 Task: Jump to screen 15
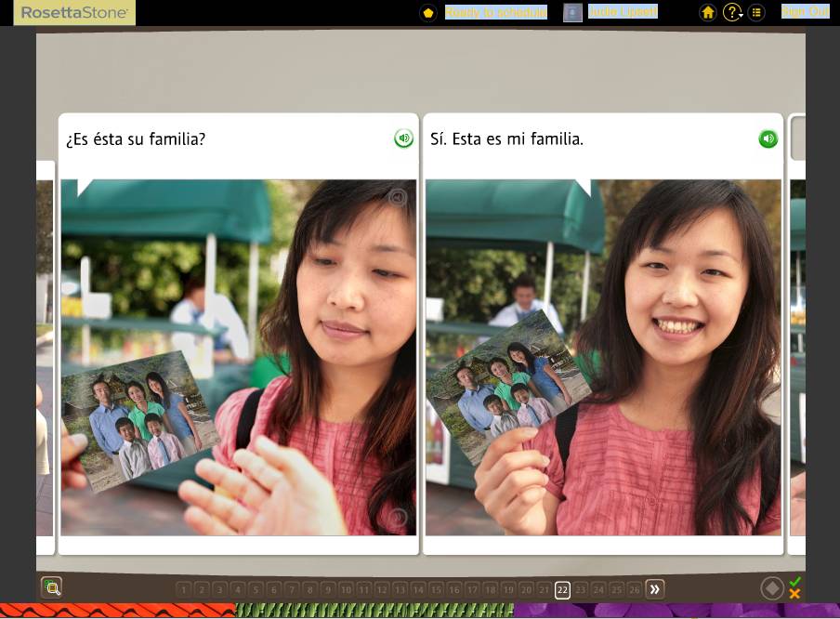[436, 589]
